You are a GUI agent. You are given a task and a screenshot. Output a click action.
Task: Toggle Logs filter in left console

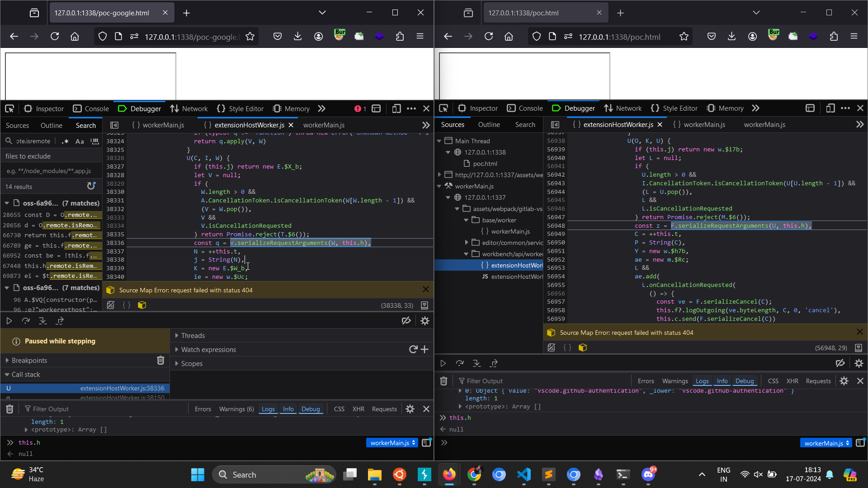coord(268,409)
